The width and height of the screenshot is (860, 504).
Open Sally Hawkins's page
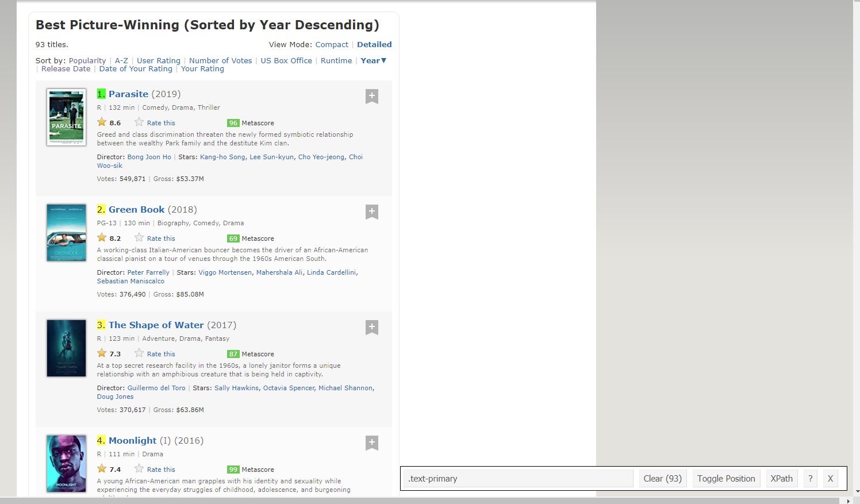237,388
